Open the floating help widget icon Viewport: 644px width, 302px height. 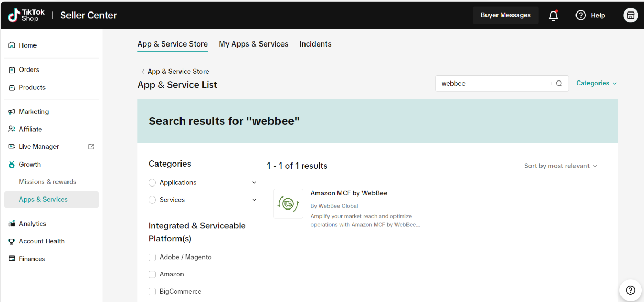[630, 290]
